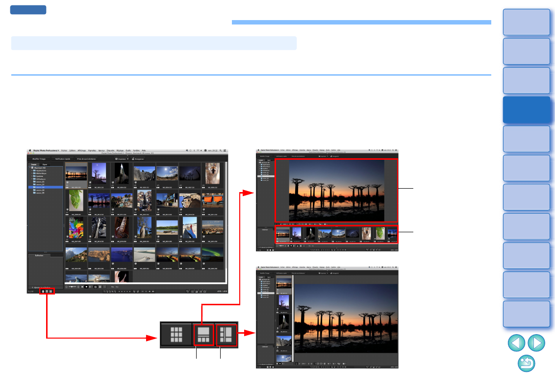Click the Enregistrer button in the multi-thumbnail window
Image resolution: width=555 pixels, height=392 pixels.
(x=138, y=159)
